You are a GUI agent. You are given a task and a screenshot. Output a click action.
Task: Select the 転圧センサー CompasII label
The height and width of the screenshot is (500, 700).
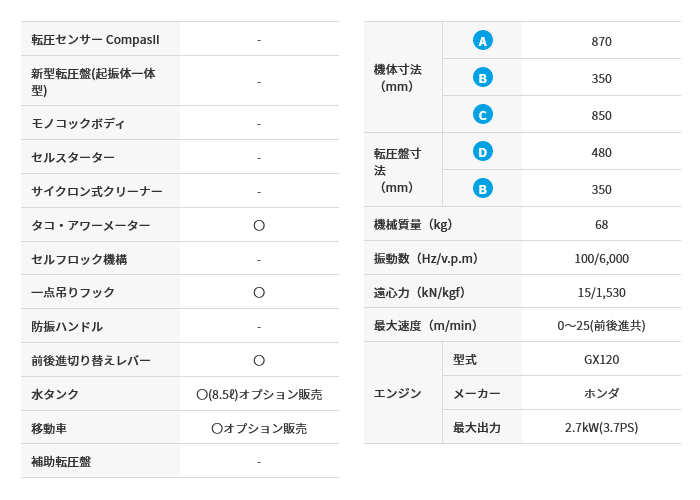coord(95,40)
